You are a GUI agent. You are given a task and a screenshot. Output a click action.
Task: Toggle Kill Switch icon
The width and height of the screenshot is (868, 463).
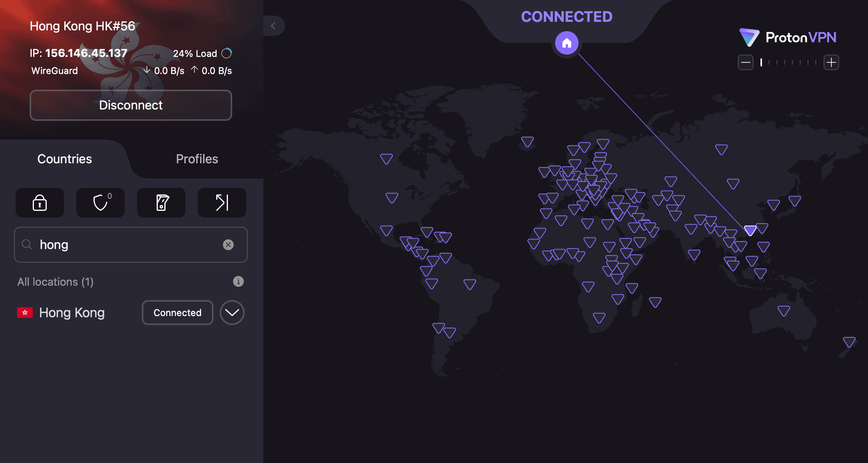point(161,203)
